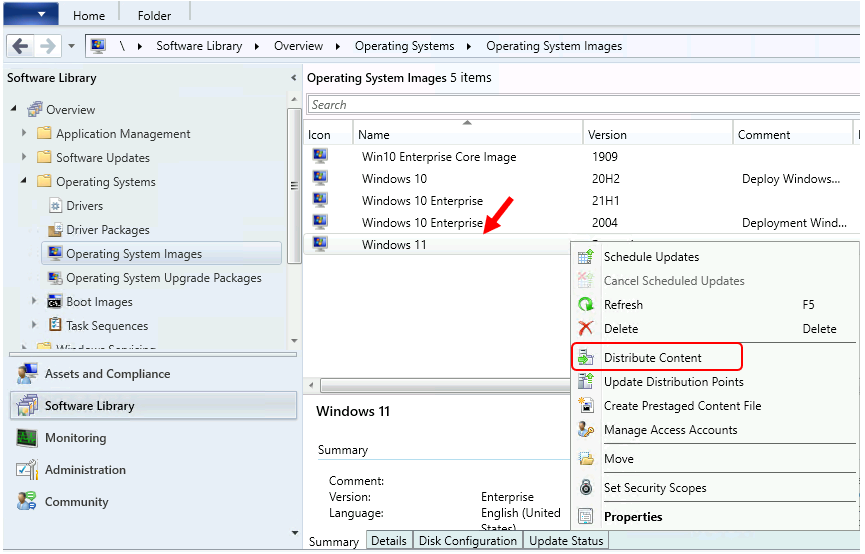Switch to the Update Status tab
This screenshot has height=554, width=865.
pos(566,541)
